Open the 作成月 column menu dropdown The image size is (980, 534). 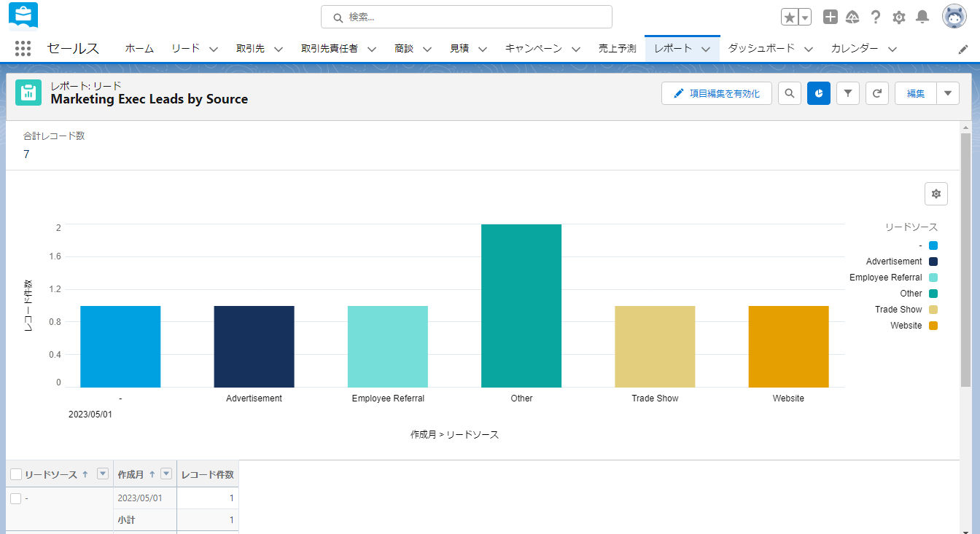[166, 474]
